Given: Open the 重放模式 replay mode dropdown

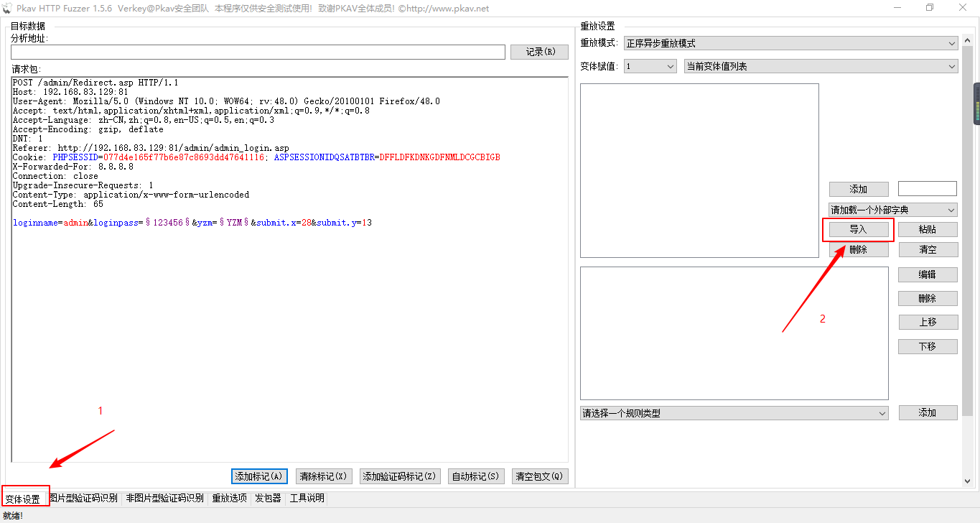Looking at the screenshot, I should click(x=951, y=43).
